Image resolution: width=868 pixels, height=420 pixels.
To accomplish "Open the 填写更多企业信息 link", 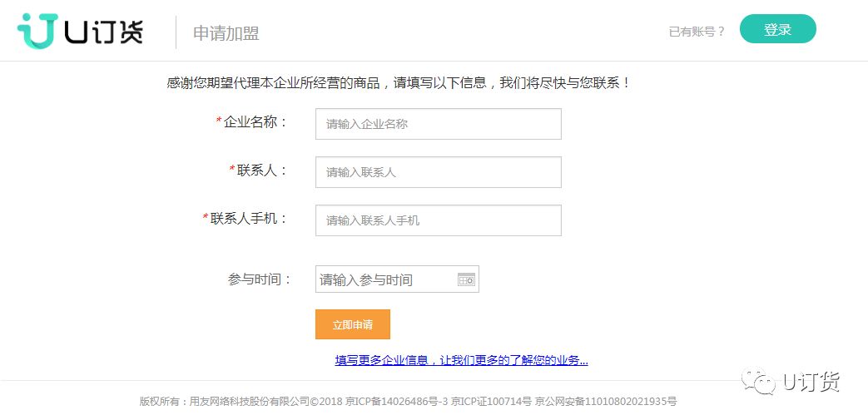I will [461, 360].
